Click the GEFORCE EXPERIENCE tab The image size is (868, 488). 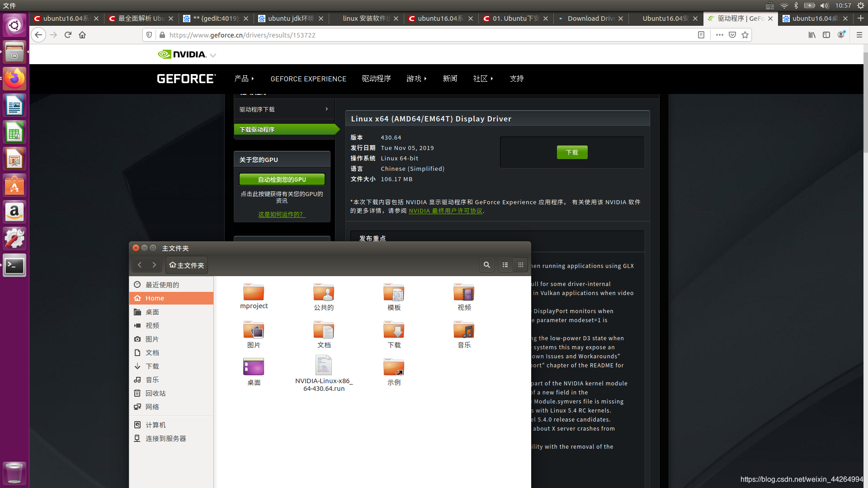point(308,78)
